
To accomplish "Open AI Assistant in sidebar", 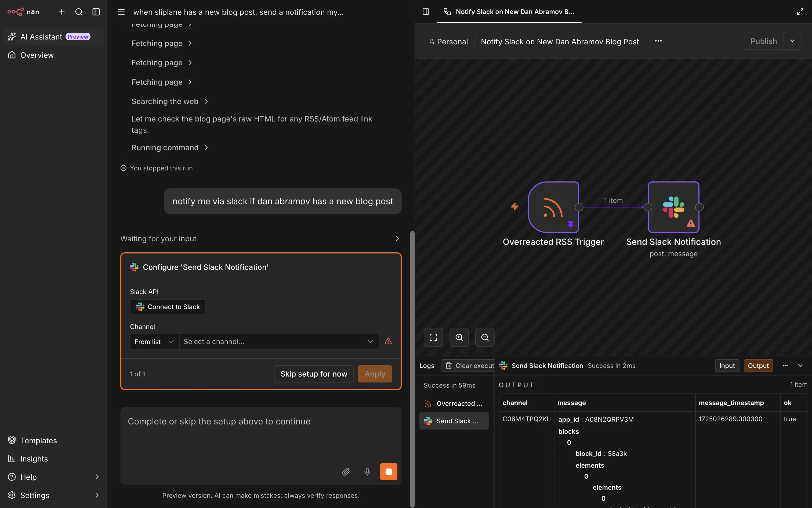I will (54, 37).
